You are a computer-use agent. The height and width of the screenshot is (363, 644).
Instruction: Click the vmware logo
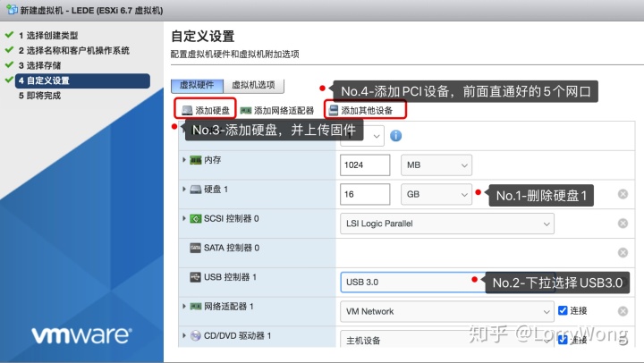(81, 335)
